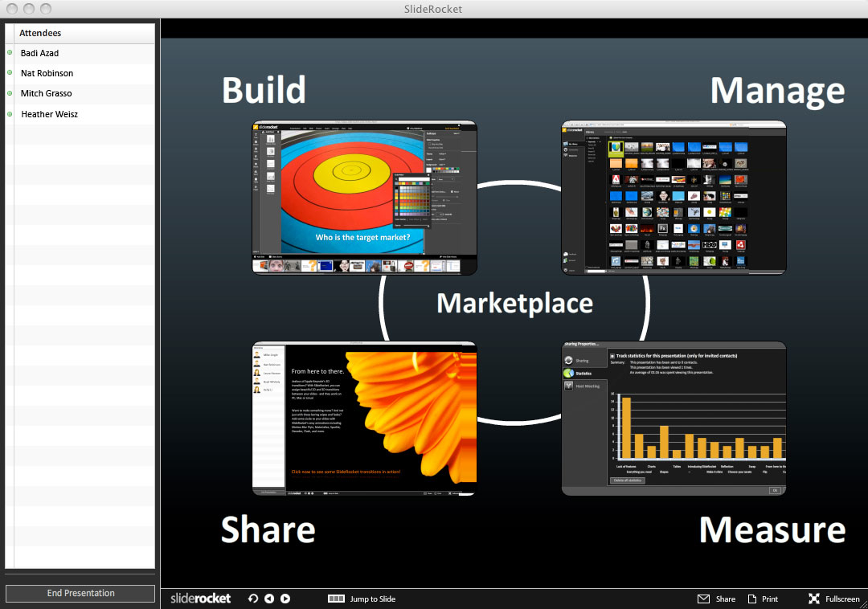
Task: Click the Measure statistics chart thumbnail
Action: pyautogui.click(x=674, y=418)
